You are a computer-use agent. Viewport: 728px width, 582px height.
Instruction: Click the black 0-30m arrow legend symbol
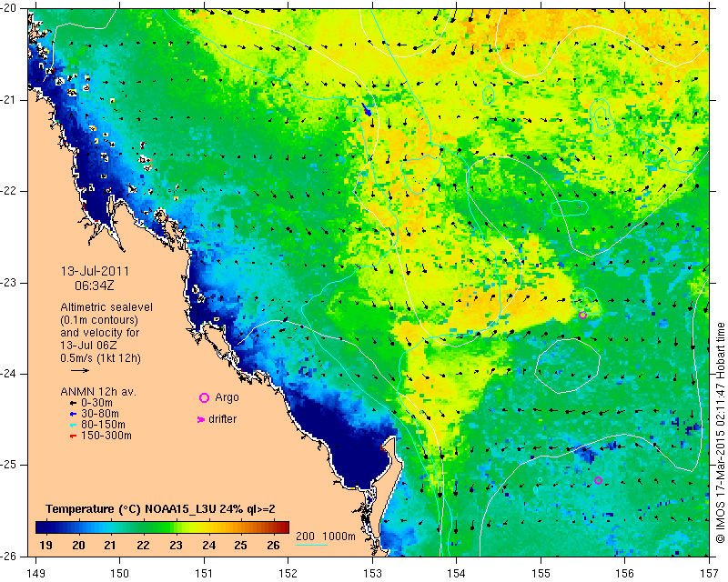click(73, 404)
